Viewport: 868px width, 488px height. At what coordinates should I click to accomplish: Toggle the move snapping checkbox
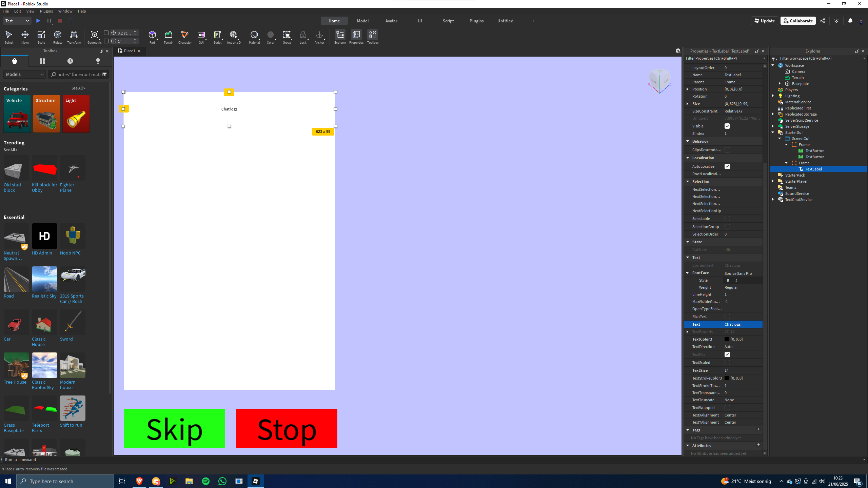[106, 33]
